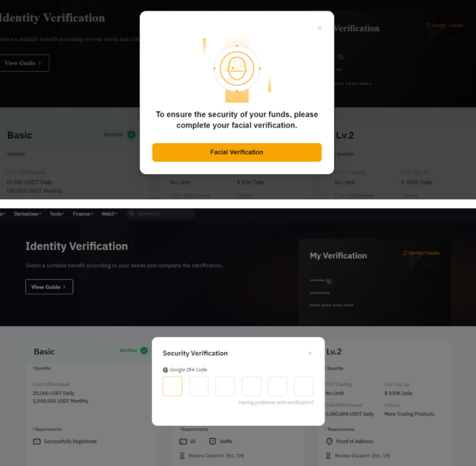Open the Derivatives dropdown menu
476x466 pixels.
(27, 214)
